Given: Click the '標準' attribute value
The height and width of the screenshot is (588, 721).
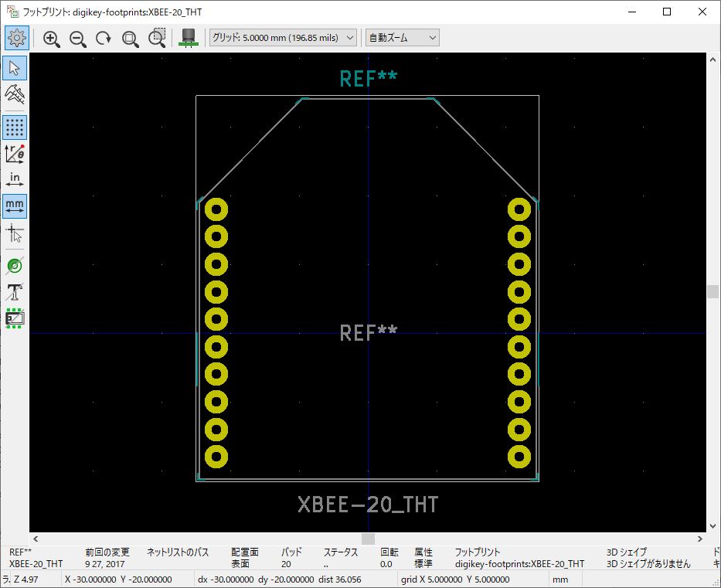Looking at the screenshot, I should 423,564.
